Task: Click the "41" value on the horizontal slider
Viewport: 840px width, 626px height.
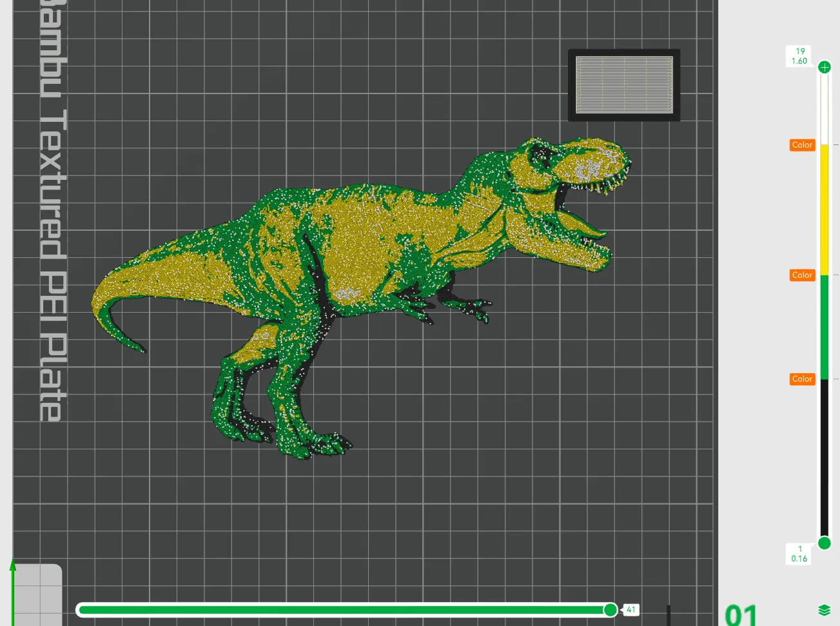Action: point(630,609)
